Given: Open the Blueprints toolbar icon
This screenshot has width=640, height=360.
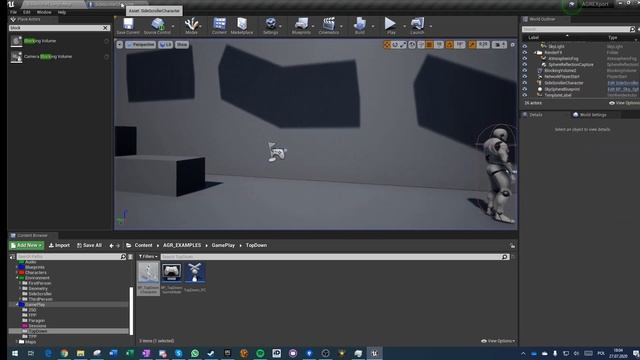Looking at the screenshot, I should tap(301, 26).
